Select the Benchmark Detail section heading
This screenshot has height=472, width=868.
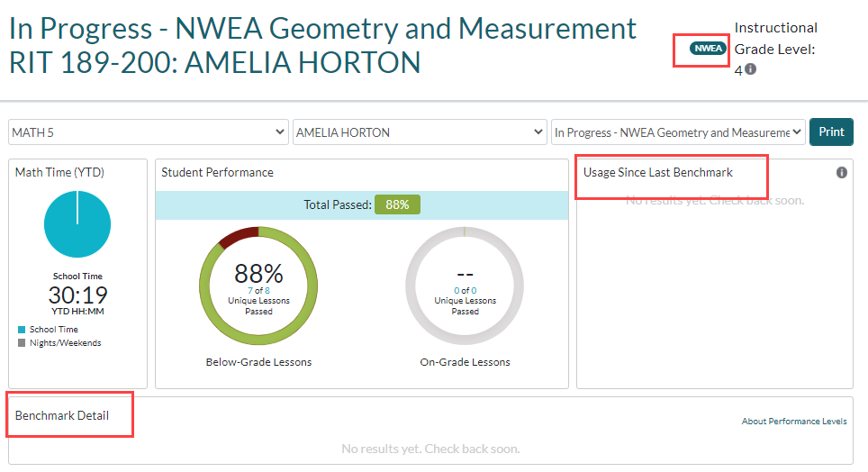[62, 415]
